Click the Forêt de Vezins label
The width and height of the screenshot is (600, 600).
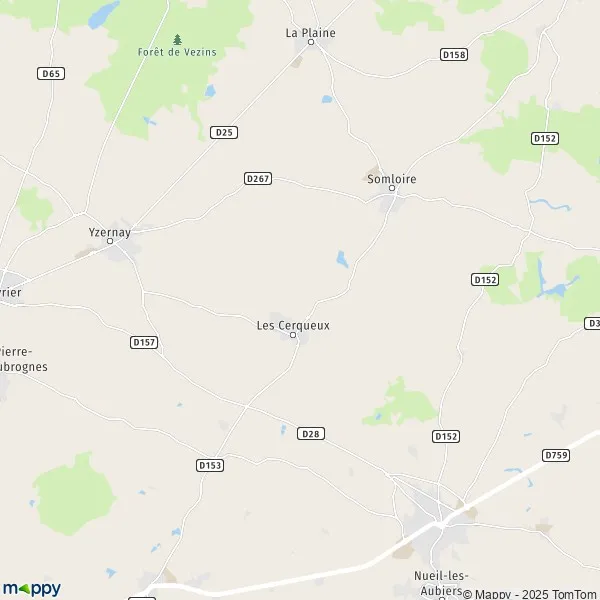coord(177,52)
